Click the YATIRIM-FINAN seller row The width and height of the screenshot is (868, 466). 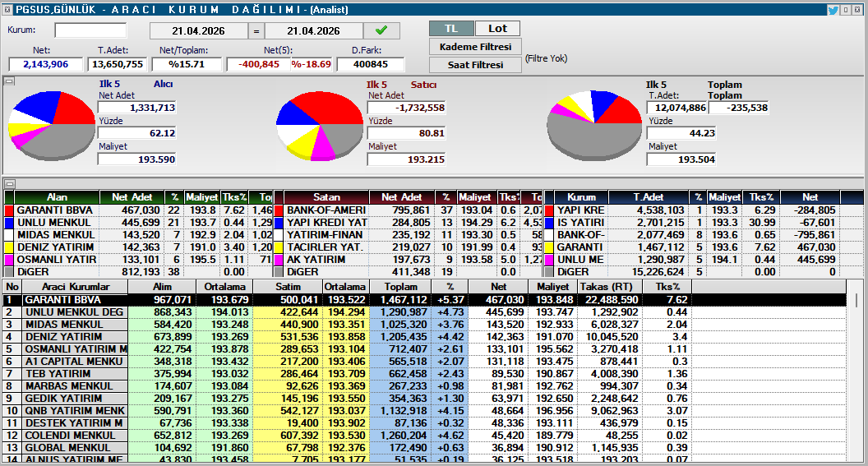409,235
